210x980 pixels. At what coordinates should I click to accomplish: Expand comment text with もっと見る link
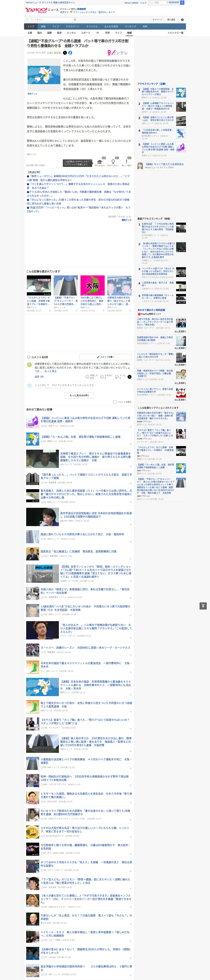click(51, 371)
